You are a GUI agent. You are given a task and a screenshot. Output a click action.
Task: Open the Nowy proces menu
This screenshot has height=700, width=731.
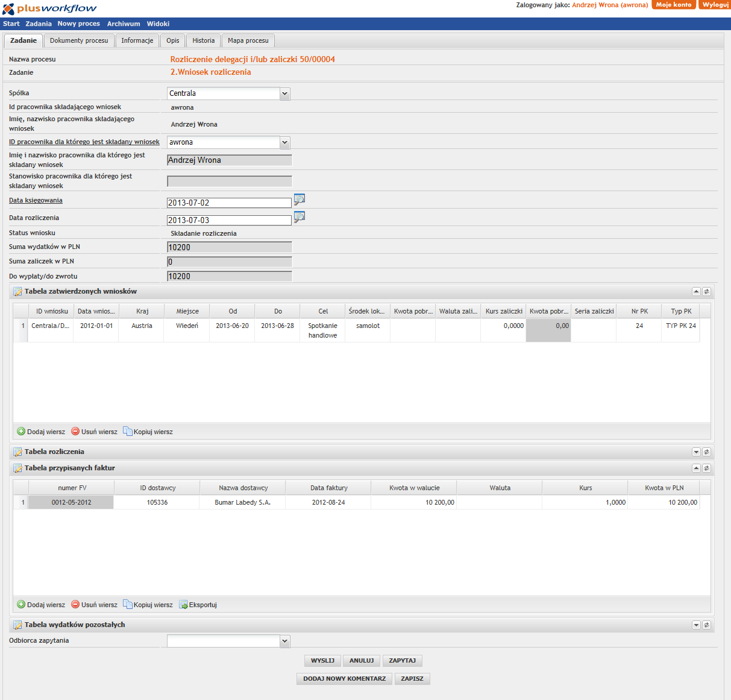(78, 24)
